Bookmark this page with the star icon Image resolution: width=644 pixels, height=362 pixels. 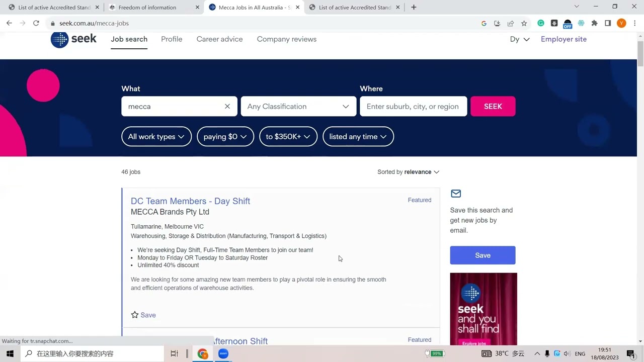click(524, 23)
